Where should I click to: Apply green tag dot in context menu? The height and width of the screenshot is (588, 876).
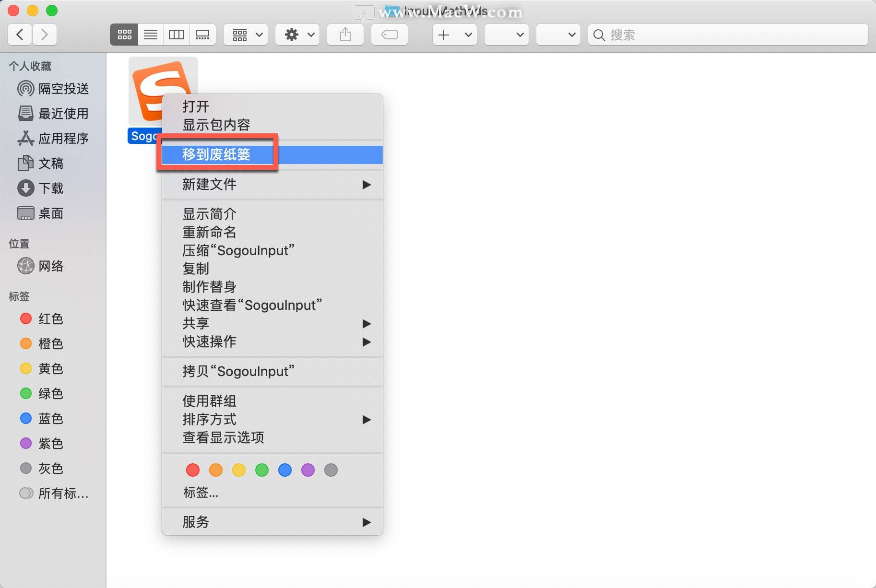coord(262,470)
